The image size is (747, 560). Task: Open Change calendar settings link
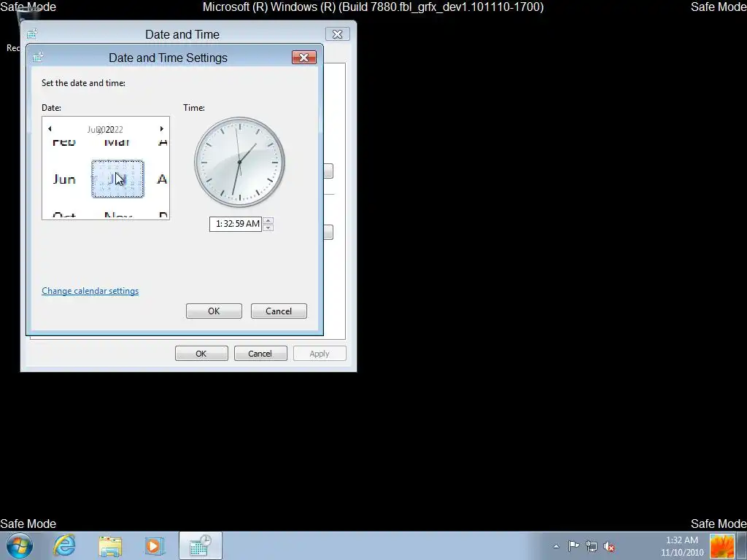tap(90, 291)
